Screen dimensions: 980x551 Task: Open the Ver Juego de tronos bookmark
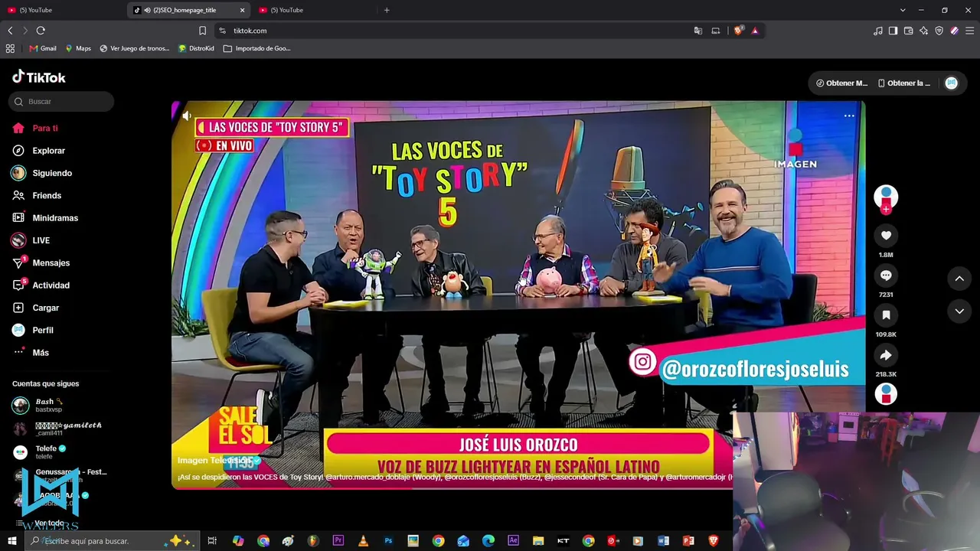(x=134, y=48)
